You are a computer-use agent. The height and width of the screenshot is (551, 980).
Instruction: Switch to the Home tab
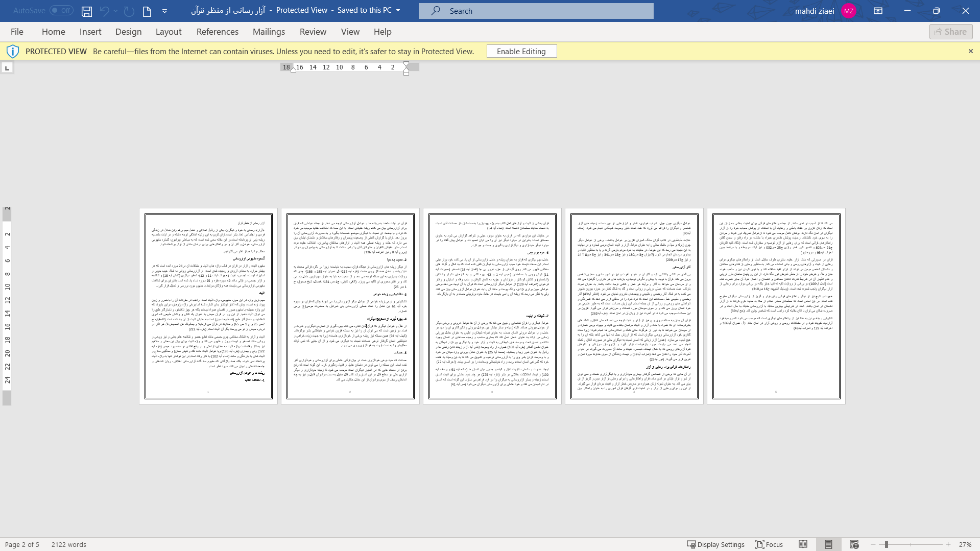click(x=54, y=32)
